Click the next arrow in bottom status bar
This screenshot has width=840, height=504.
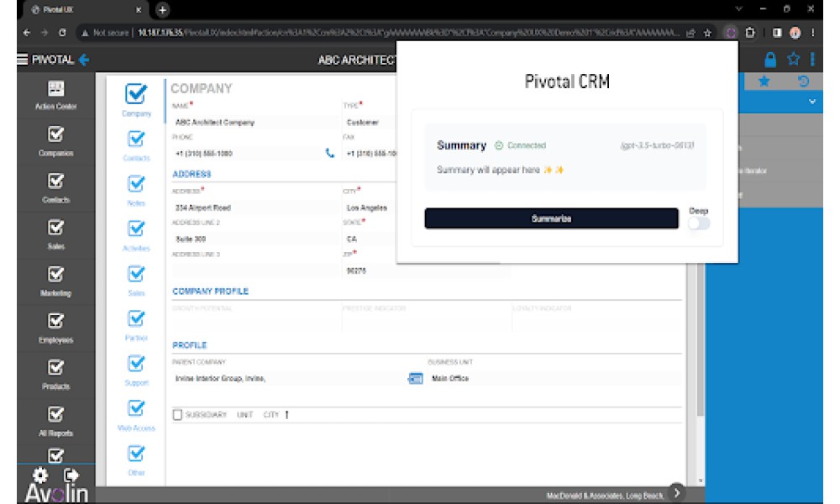pos(676,493)
